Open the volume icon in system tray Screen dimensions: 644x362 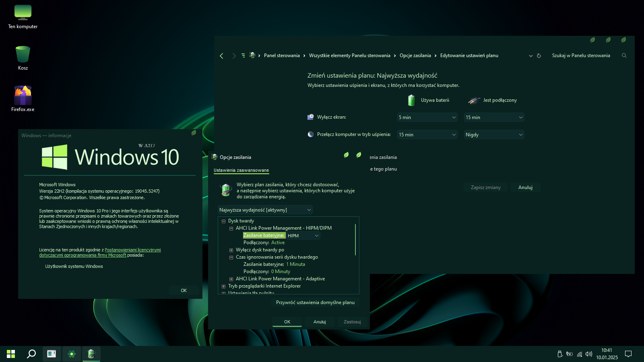tap(589, 354)
